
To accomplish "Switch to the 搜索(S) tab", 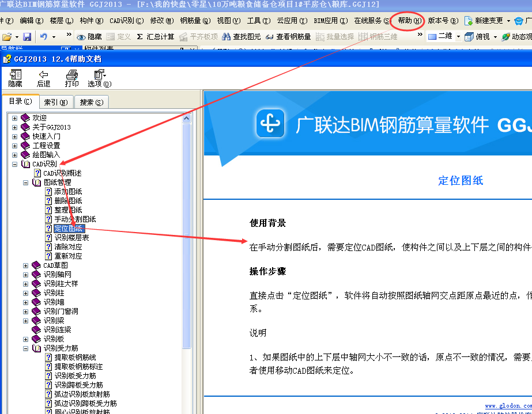I will pos(91,102).
